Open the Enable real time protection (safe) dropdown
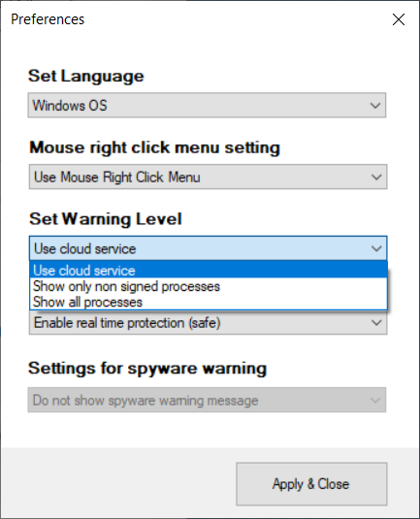The image size is (420, 519). pyautogui.click(x=208, y=322)
